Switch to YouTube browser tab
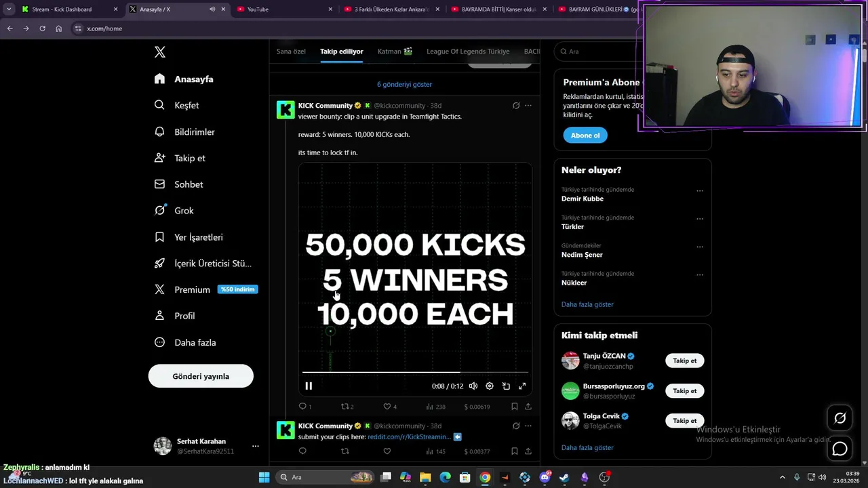Viewport: 868px width, 488px height. [285, 9]
